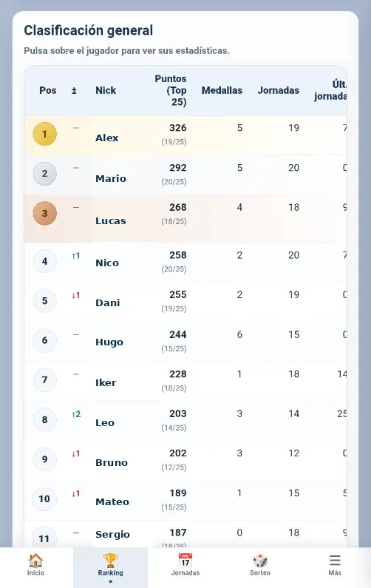The width and height of the screenshot is (371, 588).
Task: Click the bronze position 3 medal
Action: [44, 213]
